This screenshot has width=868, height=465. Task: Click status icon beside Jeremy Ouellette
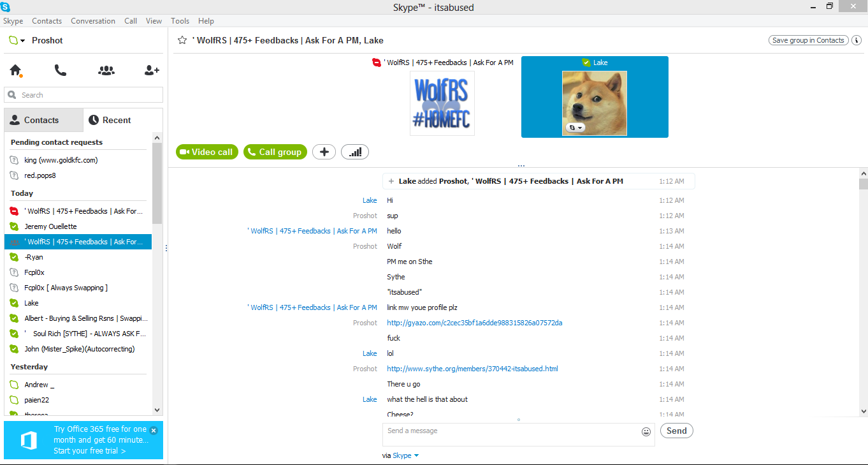pos(14,226)
